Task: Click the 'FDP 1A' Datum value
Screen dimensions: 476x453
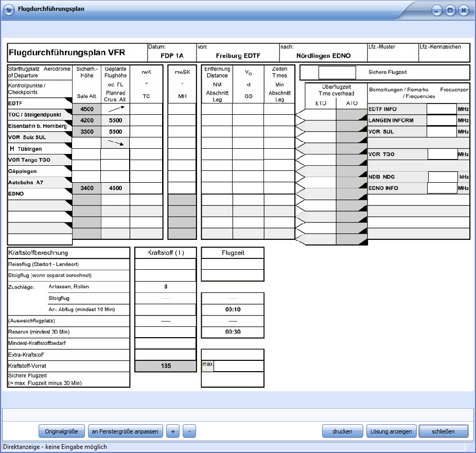Action: [x=172, y=56]
